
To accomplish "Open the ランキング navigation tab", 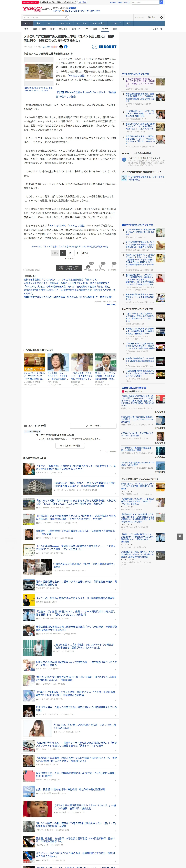I will (x=115, y=24).
